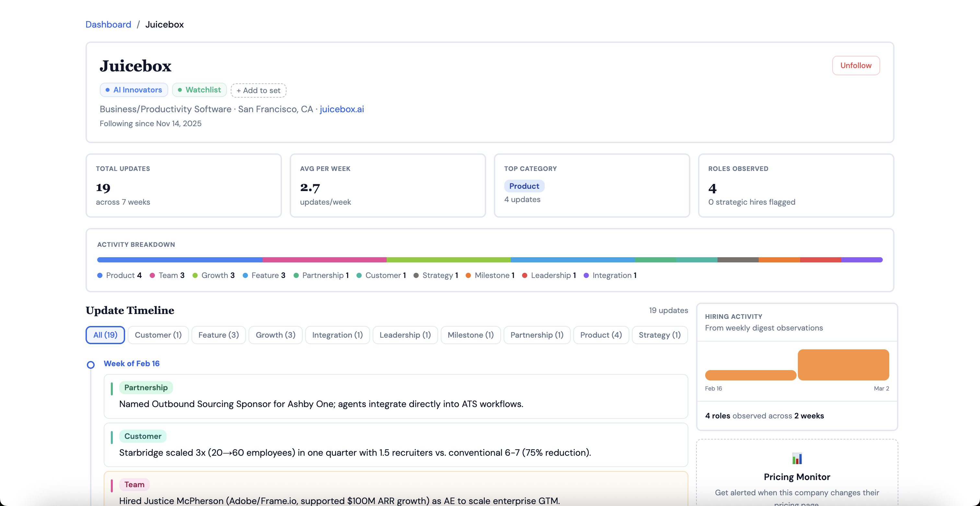Click the blue Product segment in activity bar
The image size is (980, 506).
(179, 260)
